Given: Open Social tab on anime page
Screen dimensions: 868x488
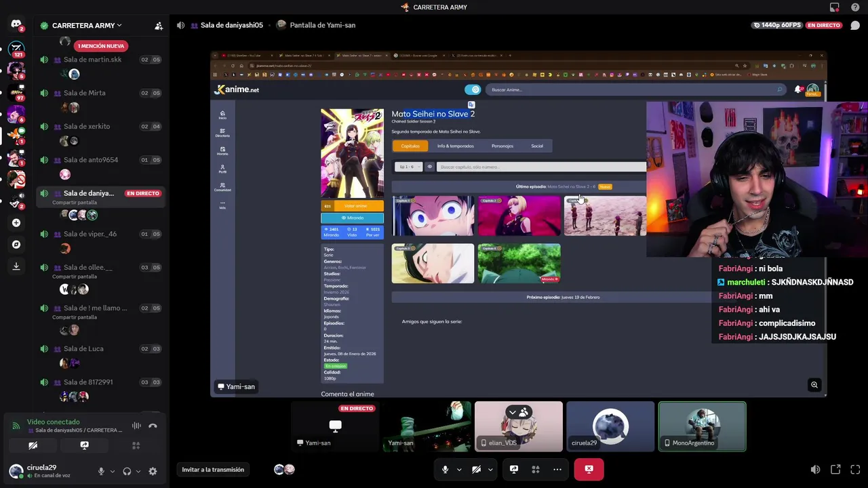Looking at the screenshot, I should pyautogui.click(x=537, y=146).
